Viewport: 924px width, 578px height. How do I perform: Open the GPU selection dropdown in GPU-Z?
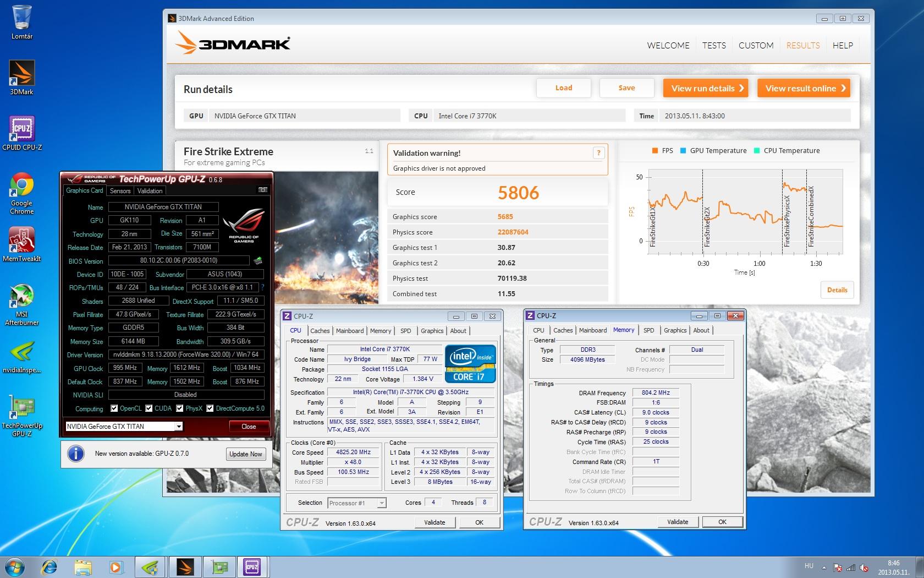pos(179,427)
